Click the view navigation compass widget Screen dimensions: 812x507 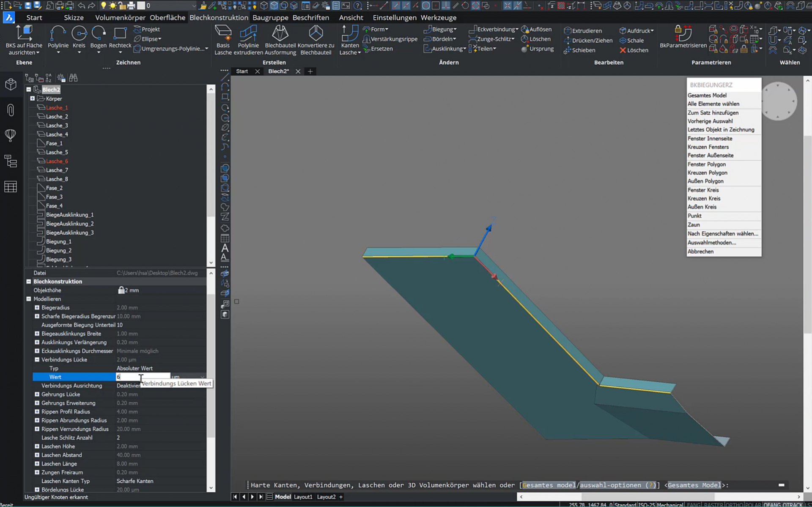pos(777,101)
